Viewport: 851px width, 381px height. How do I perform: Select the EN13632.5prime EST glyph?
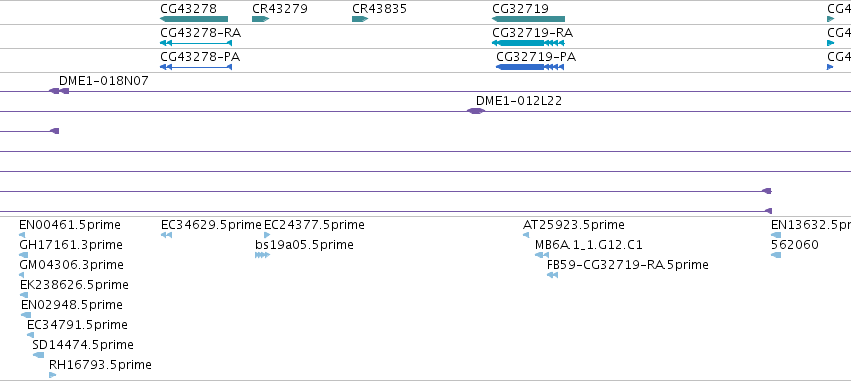(x=776, y=235)
